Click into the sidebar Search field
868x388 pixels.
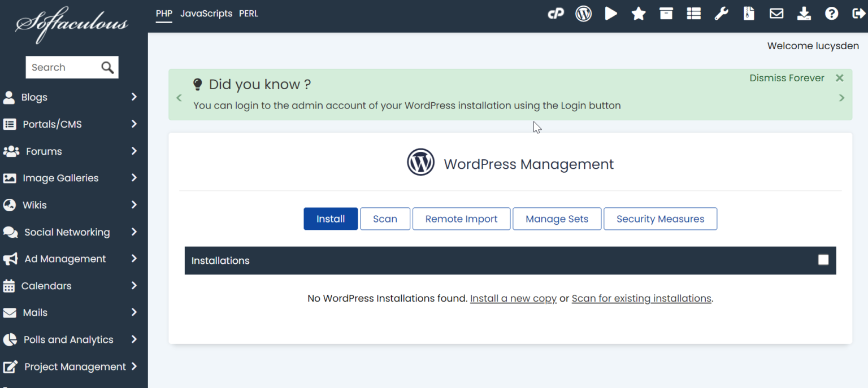pyautogui.click(x=62, y=68)
